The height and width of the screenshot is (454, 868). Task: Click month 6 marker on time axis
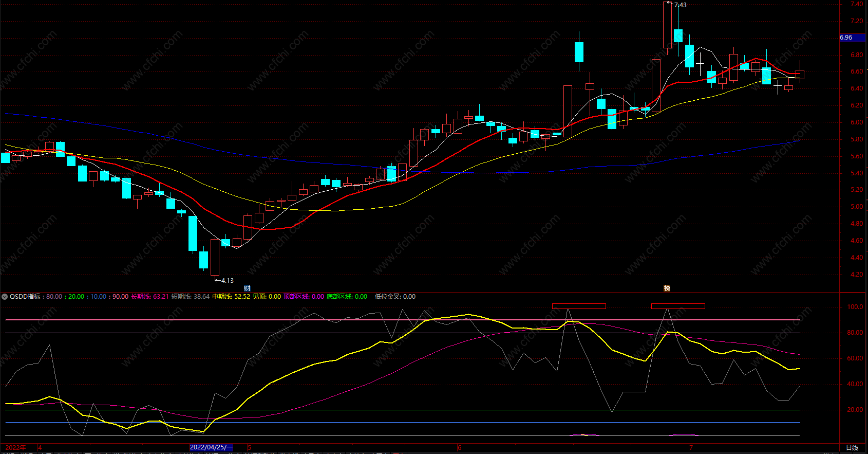pyautogui.click(x=460, y=448)
